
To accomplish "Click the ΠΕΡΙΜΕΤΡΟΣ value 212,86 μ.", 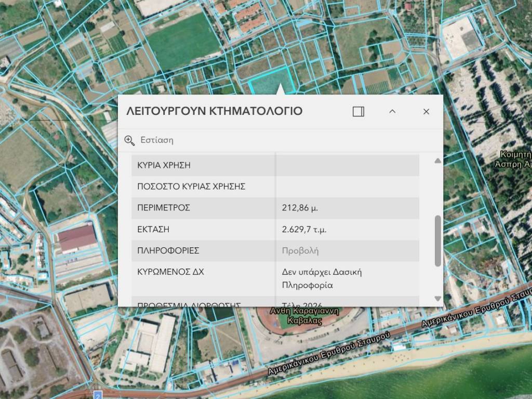I will coord(300,208).
